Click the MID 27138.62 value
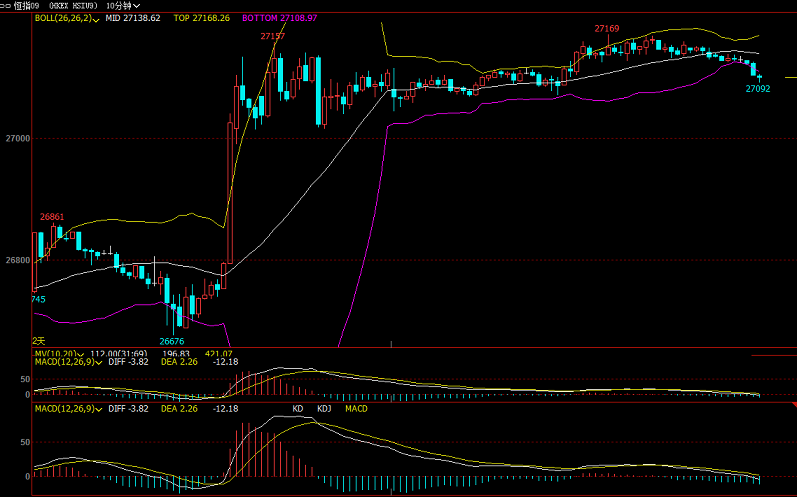 click(133, 18)
